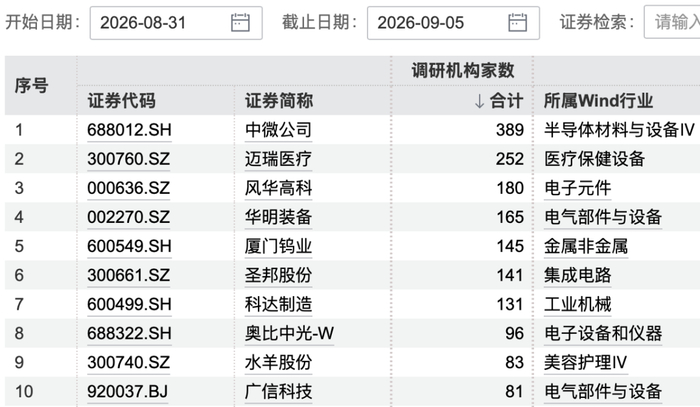Open stock code 002270.SZ
Image resolution: width=700 pixels, height=407 pixels.
click(129, 217)
